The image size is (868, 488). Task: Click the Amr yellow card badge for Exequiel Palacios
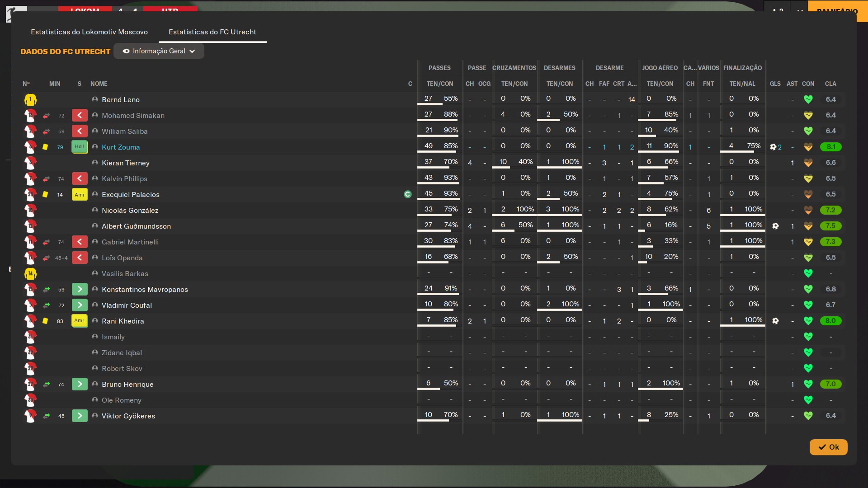coord(80,194)
